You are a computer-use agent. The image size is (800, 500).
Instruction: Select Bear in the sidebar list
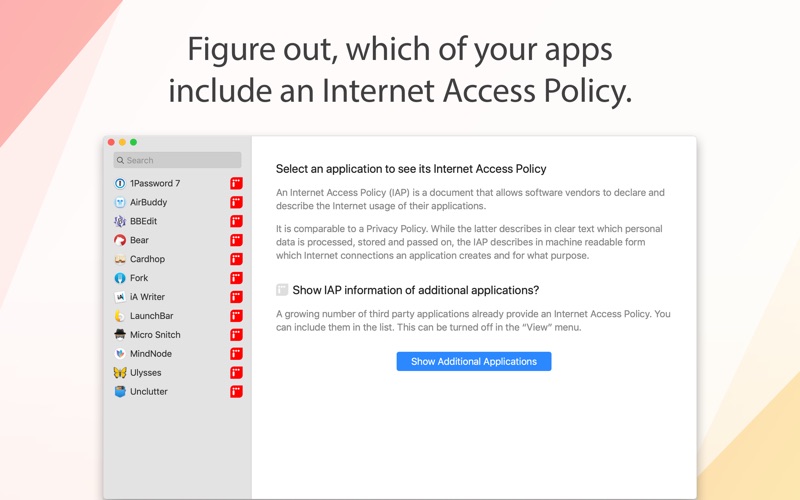click(x=178, y=240)
